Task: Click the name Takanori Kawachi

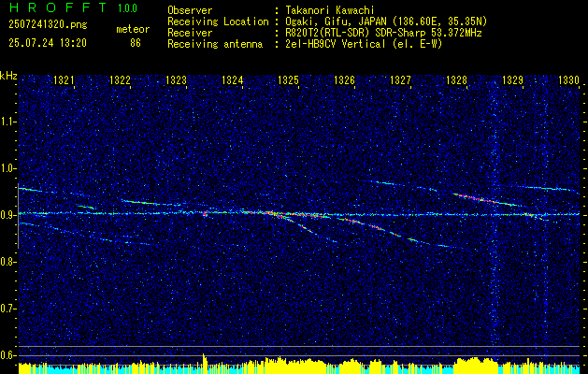Action: 329,10
